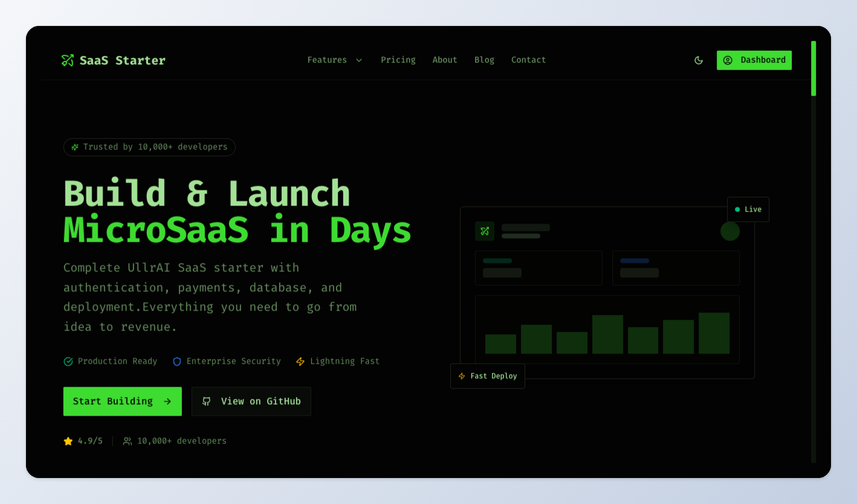
Task: Click the Lightning Fast bolt icon
Action: 300,361
